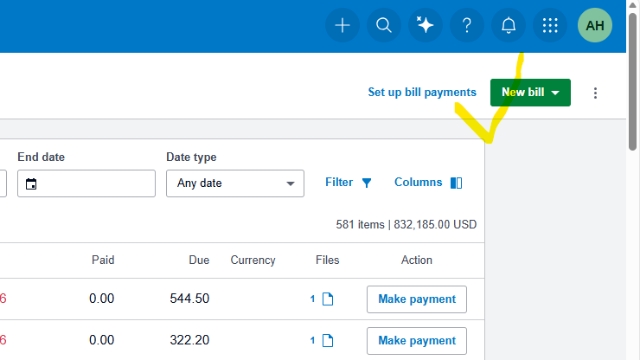The width and height of the screenshot is (640, 360).
Task: Click the End date calendar icon
Action: tap(31, 184)
